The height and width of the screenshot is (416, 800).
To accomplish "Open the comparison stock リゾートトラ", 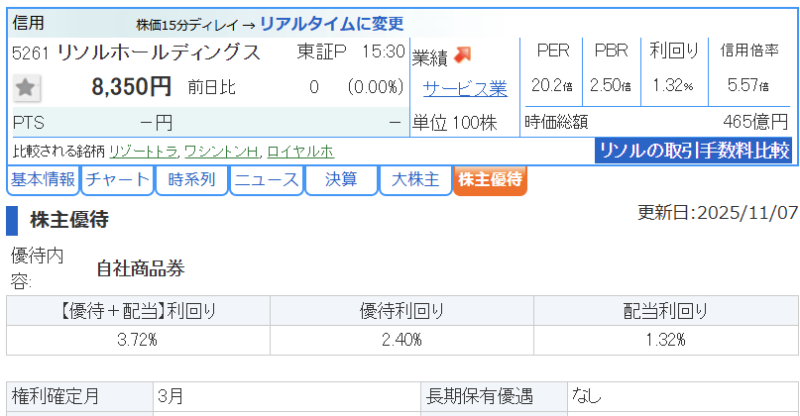I will click(145, 152).
